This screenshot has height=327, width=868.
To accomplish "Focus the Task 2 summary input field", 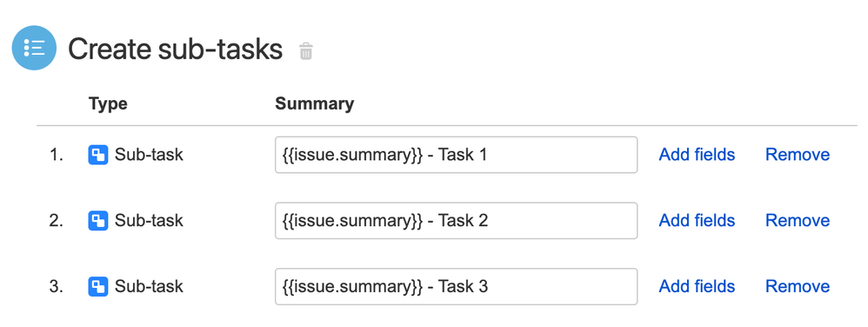I will pos(456,221).
